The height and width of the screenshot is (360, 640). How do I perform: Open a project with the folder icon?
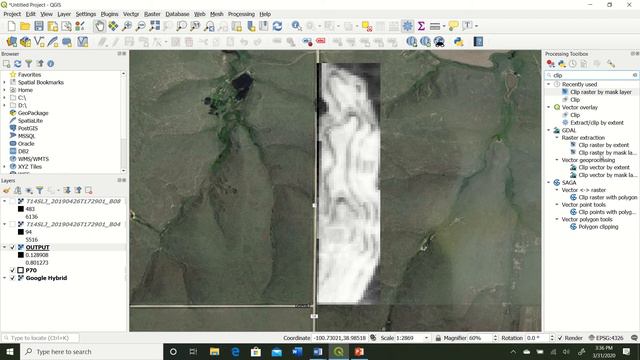[x=25, y=26]
